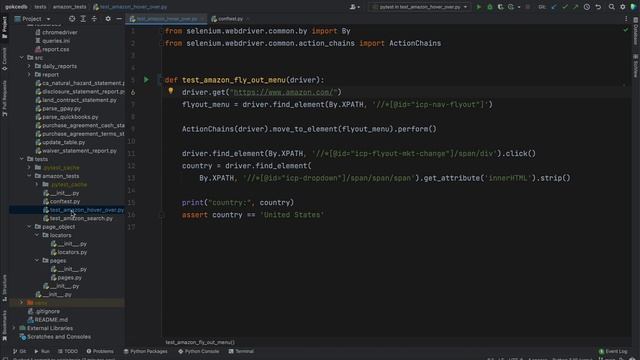The height and width of the screenshot is (360, 640).
Task: Expand External Libraries node
Action: pos(14,328)
